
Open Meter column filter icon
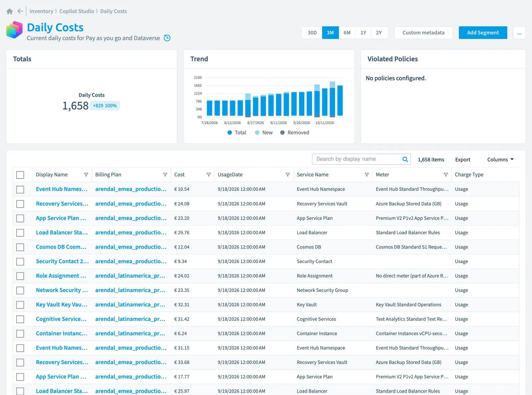coord(446,175)
